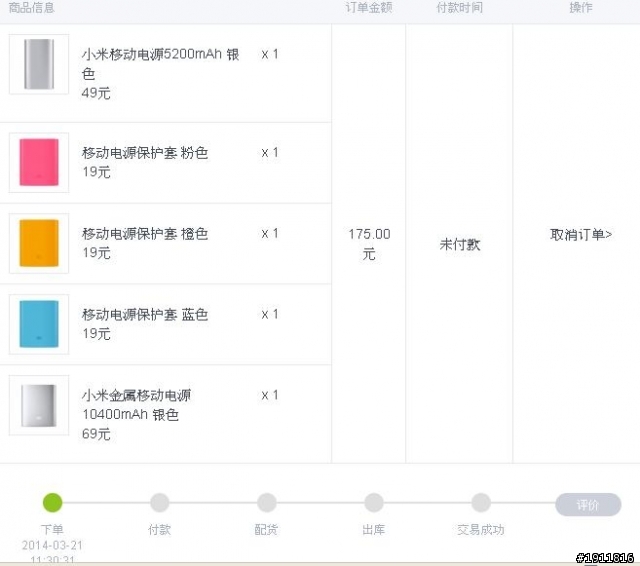
Task: Cancel the order via 取消订单 link
Action: (x=581, y=235)
